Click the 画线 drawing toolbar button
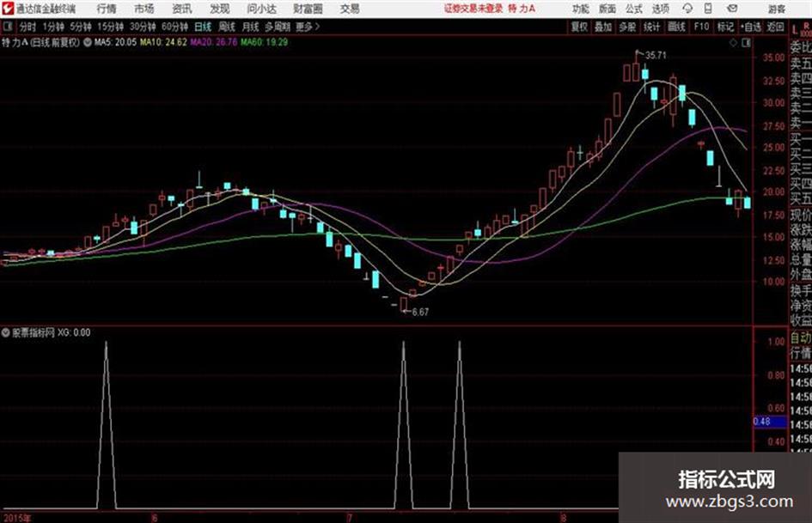 point(676,27)
